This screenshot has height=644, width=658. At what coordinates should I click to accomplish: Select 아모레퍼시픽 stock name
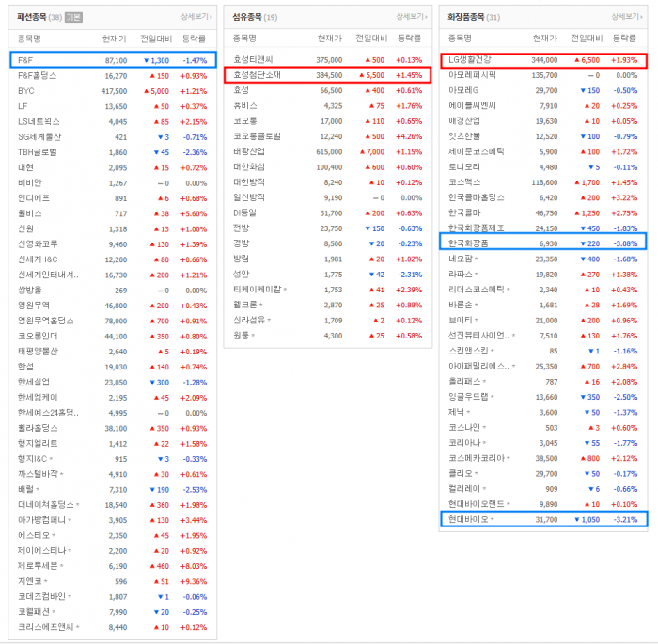click(472, 75)
